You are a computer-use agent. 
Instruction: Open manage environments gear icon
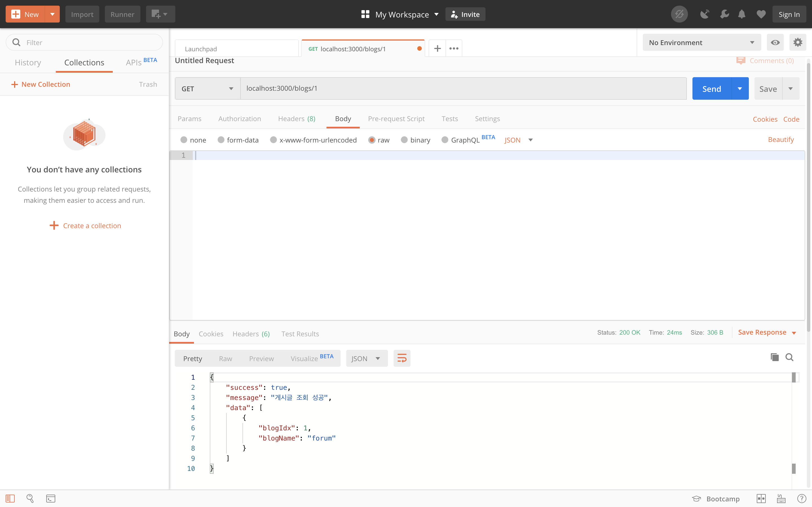pos(798,43)
